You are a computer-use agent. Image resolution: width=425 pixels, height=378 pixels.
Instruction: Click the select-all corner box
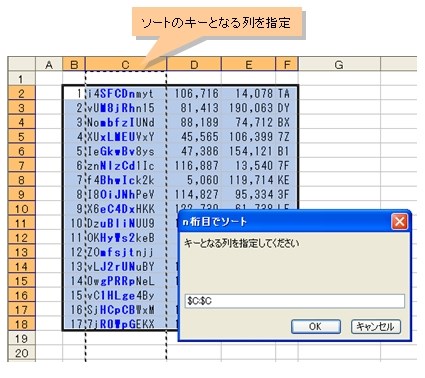pos(21,64)
